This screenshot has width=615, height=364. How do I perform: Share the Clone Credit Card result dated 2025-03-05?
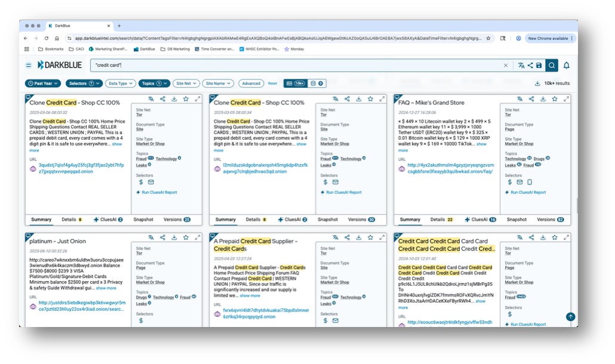point(347,99)
